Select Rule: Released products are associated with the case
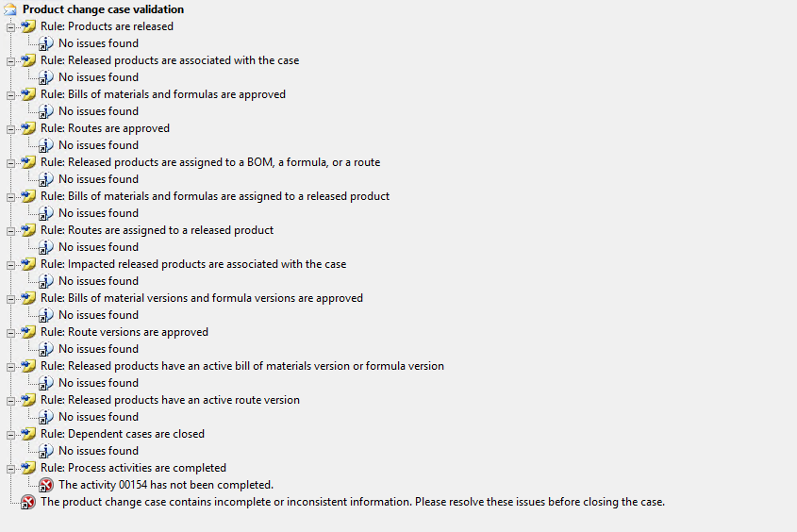The image size is (797, 532). 170,60
